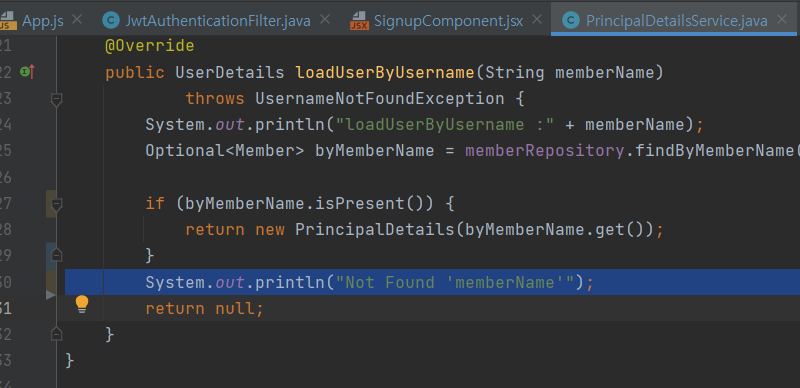Click the SignupComponent JSX file icon
800x388 pixels.
click(x=359, y=20)
